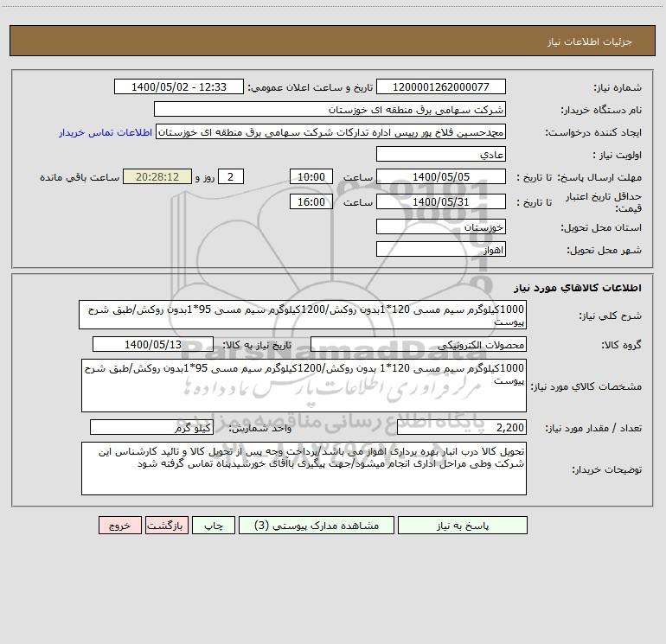Click the response deadline date 1400/05/05
666x644 pixels.
coord(441,176)
